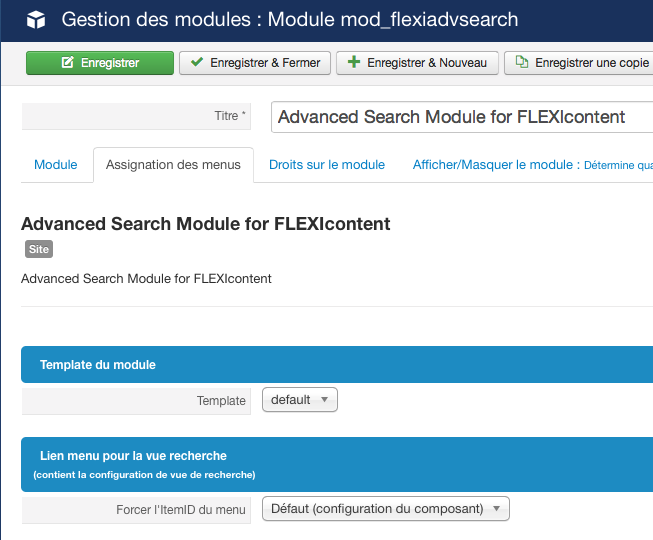Click the green plus icon
The height and width of the screenshot is (540, 653).
pyautogui.click(x=354, y=62)
